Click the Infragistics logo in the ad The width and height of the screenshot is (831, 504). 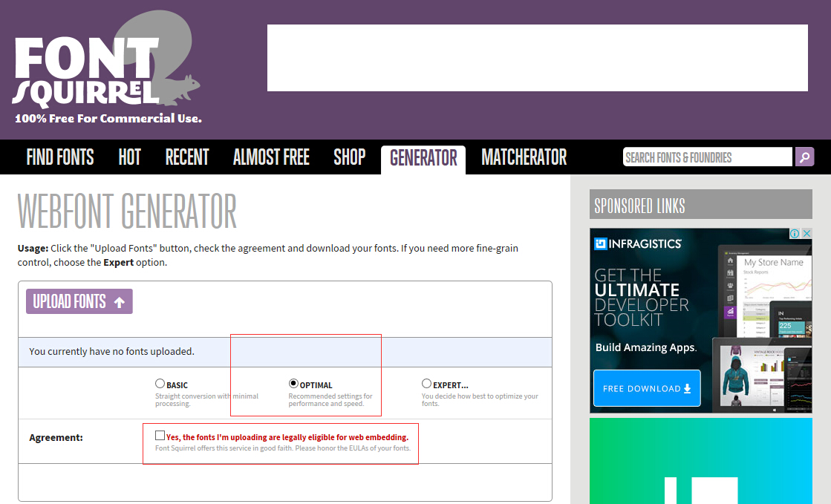pos(637,243)
